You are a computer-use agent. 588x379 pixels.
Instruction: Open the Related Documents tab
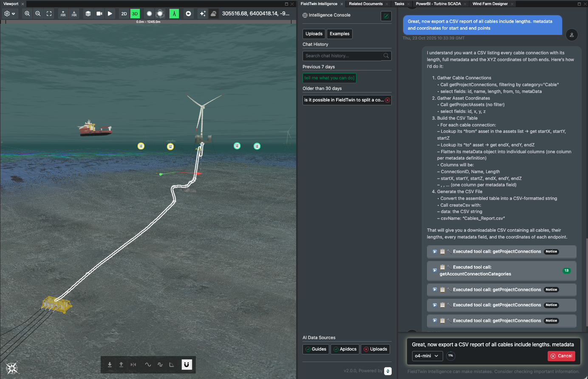(x=365, y=4)
